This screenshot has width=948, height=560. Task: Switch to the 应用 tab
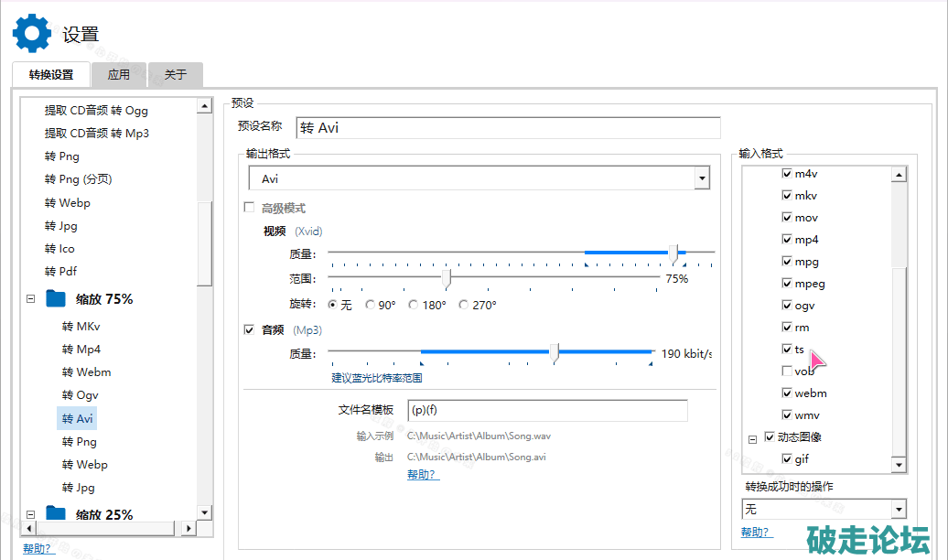click(x=119, y=75)
